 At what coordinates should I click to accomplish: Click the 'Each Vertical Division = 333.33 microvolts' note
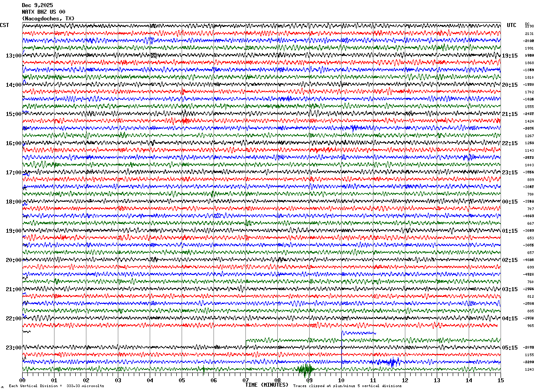click(x=56, y=386)
